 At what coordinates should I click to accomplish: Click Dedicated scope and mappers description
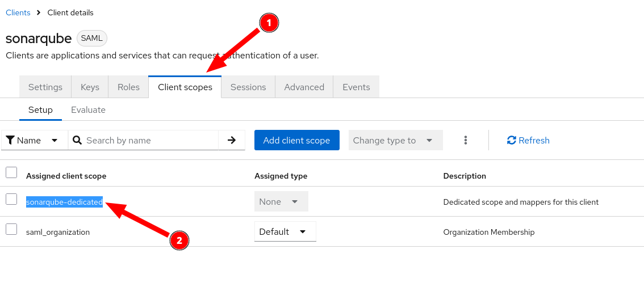tap(521, 202)
